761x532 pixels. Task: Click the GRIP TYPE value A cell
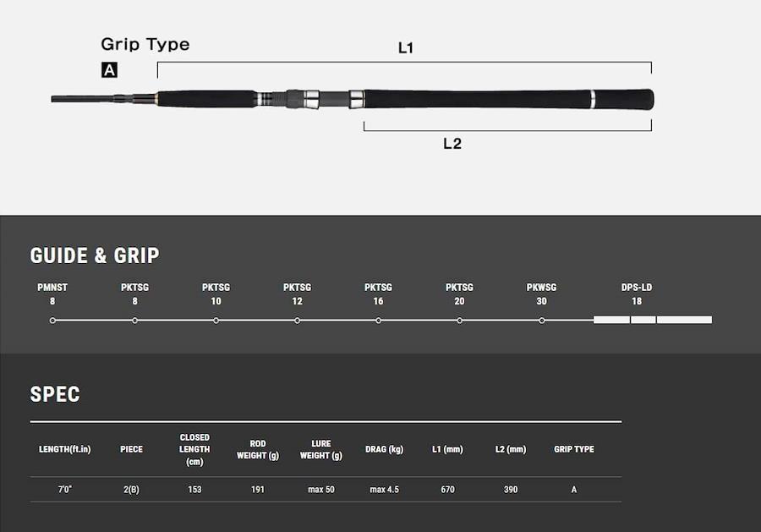(574, 489)
